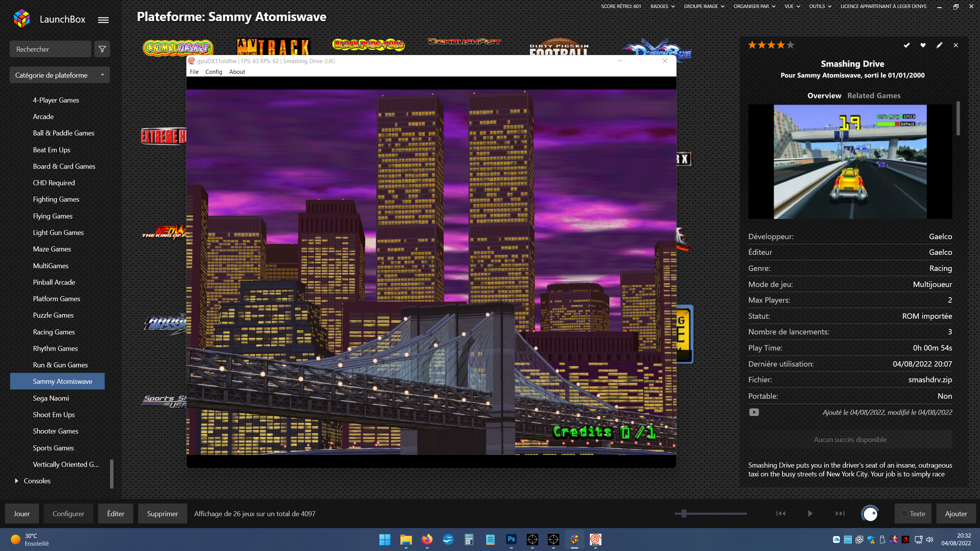Expand the Consoles tree node

[16, 481]
